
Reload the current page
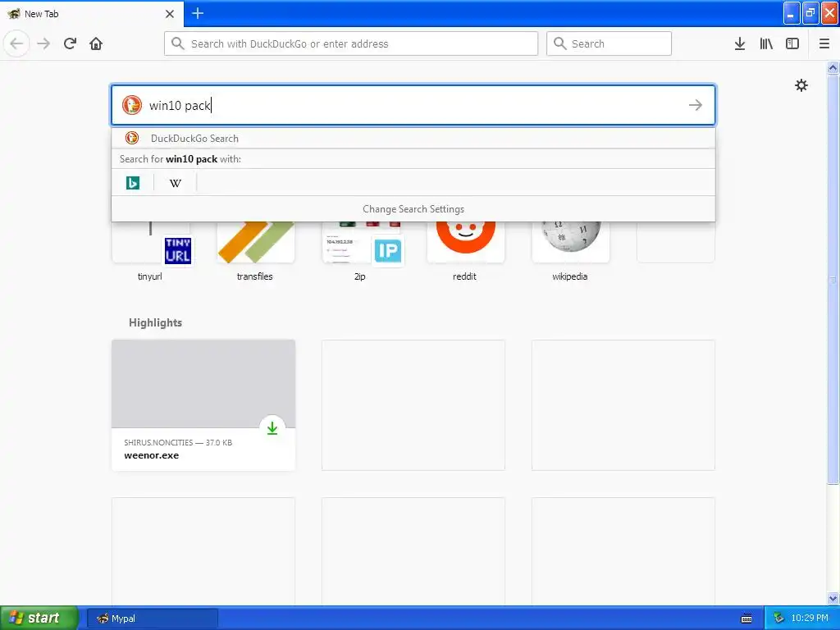coord(70,43)
